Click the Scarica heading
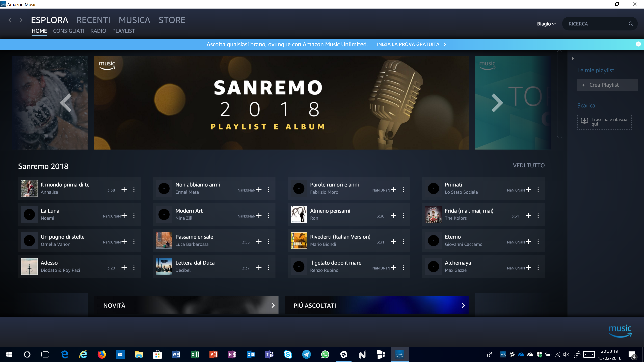The width and height of the screenshot is (644, 362). click(x=586, y=105)
